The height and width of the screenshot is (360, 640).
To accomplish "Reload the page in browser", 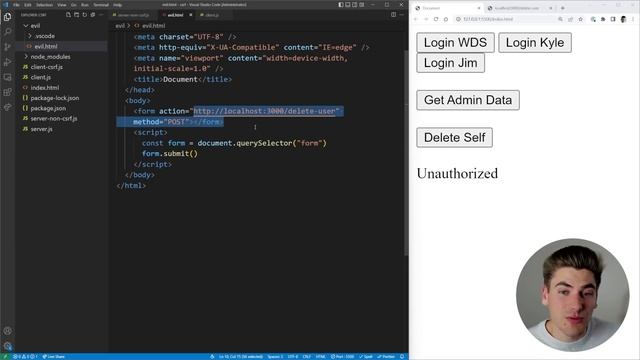I will click(436, 19).
